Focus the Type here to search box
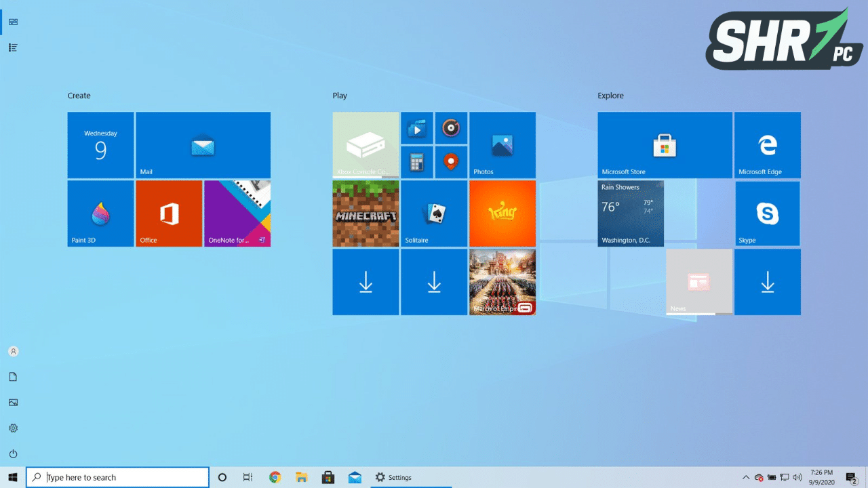868x488 pixels. [x=117, y=477]
